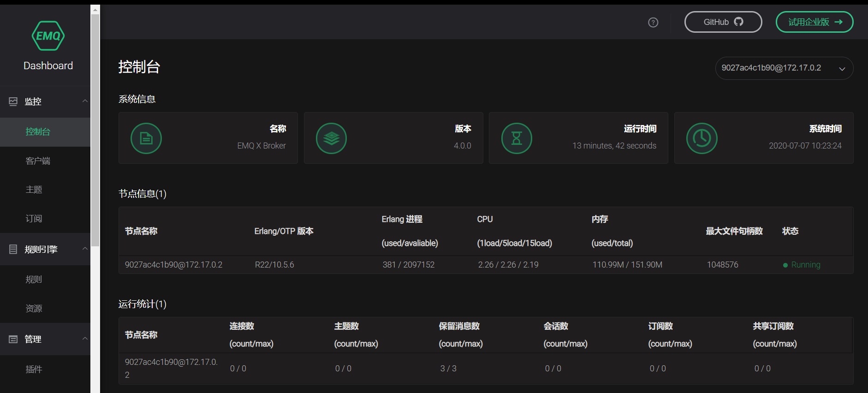Click the clock icon in the 系统时间 card
This screenshot has width=868, height=393.
tap(702, 138)
